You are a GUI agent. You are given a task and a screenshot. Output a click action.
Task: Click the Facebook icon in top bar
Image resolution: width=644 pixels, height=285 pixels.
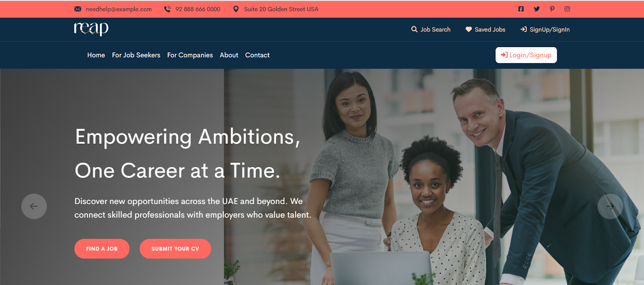click(x=521, y=9)
